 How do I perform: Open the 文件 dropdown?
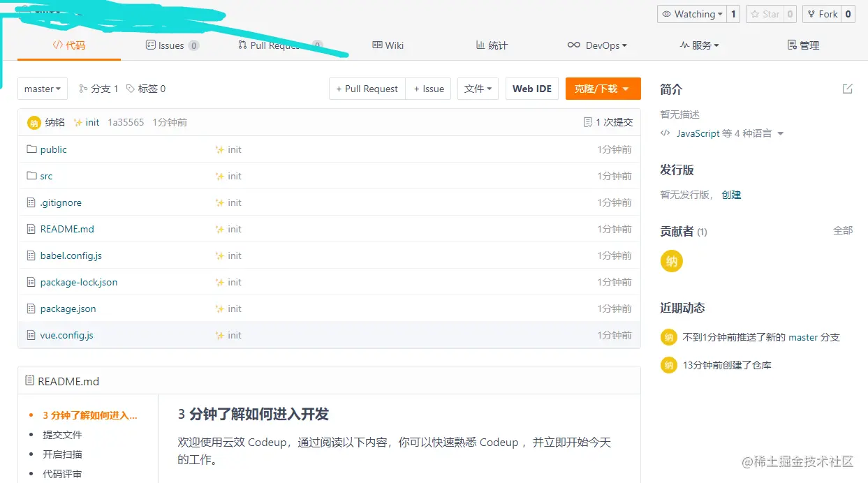click(478, 89)
